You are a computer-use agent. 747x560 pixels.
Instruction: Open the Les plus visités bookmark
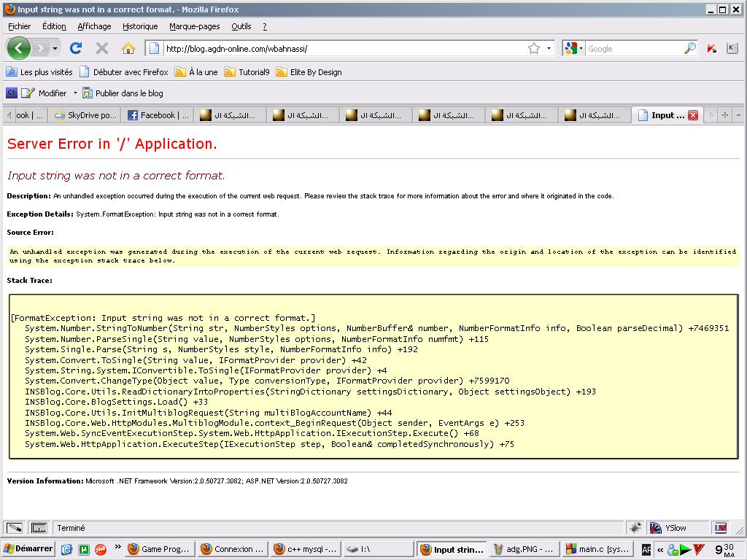pos(39,72)
